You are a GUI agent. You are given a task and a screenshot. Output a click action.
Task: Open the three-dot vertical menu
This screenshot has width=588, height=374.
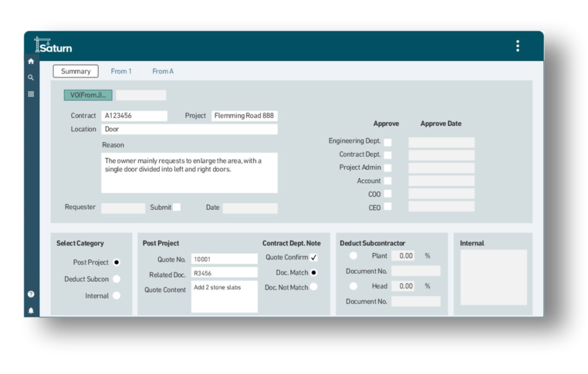tap(517, 46)
